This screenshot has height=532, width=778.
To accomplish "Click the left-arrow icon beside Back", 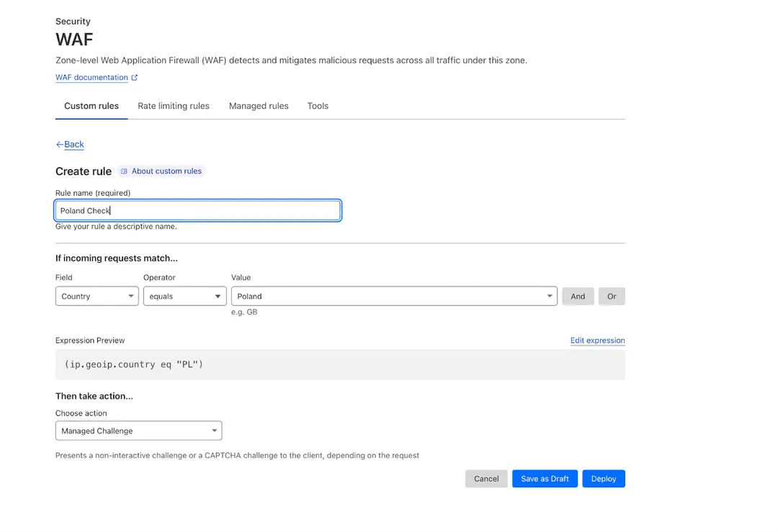I will (60, 144).
